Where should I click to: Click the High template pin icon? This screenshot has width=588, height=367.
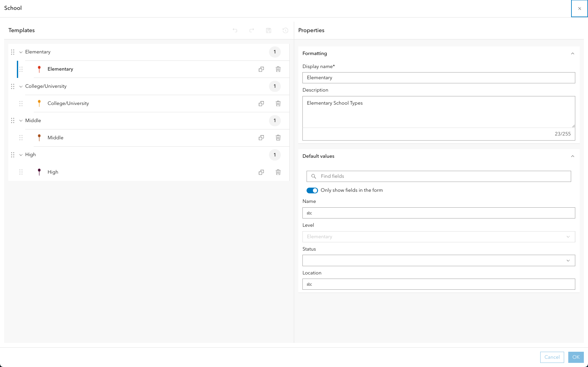click(39, 172)
